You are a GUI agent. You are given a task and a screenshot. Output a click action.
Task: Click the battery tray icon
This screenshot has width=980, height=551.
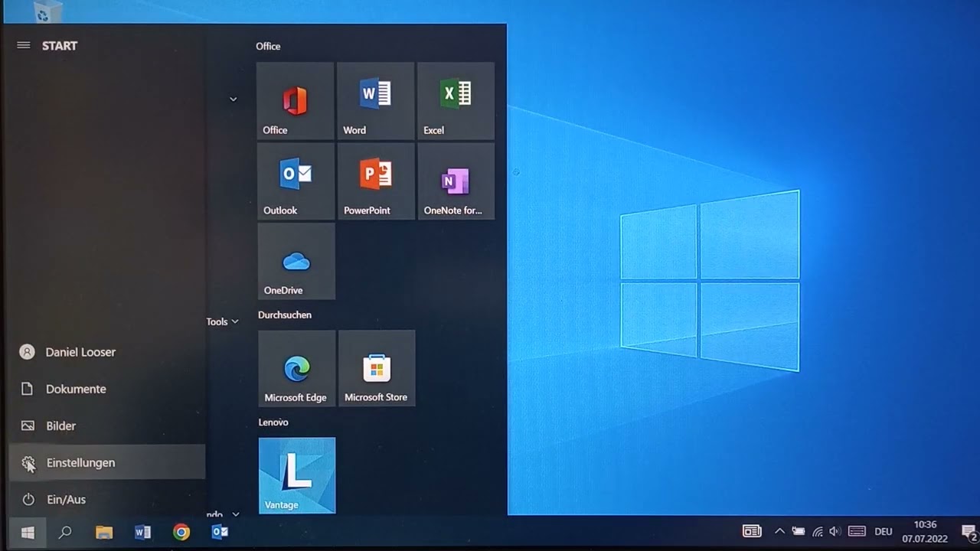pos(799,532)
